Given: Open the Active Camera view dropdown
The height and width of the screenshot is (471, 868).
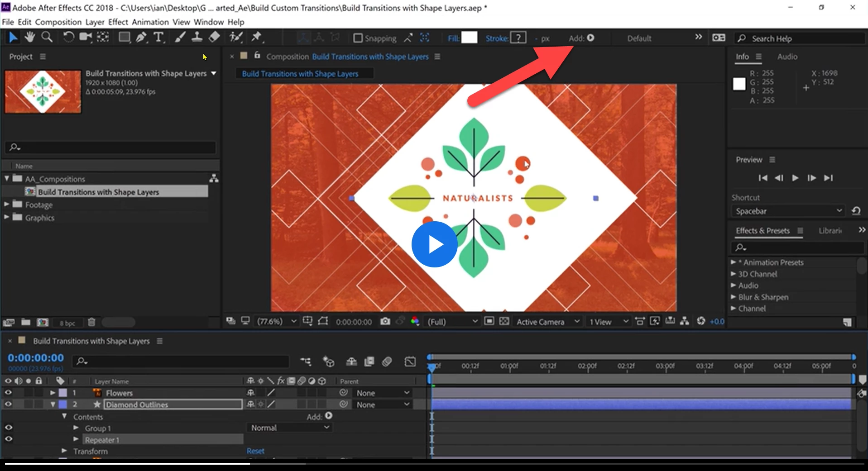Looking at the screenshot, I should 548,321.
